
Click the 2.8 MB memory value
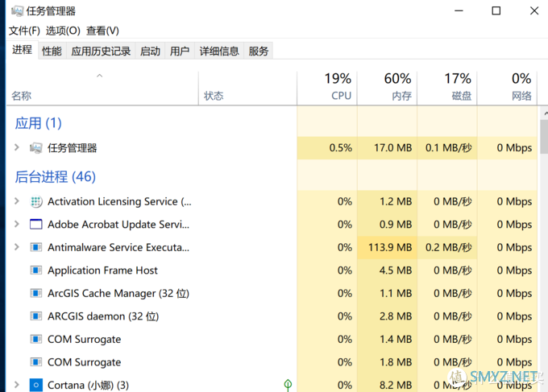pyautogui.click(x=396, y=316)
